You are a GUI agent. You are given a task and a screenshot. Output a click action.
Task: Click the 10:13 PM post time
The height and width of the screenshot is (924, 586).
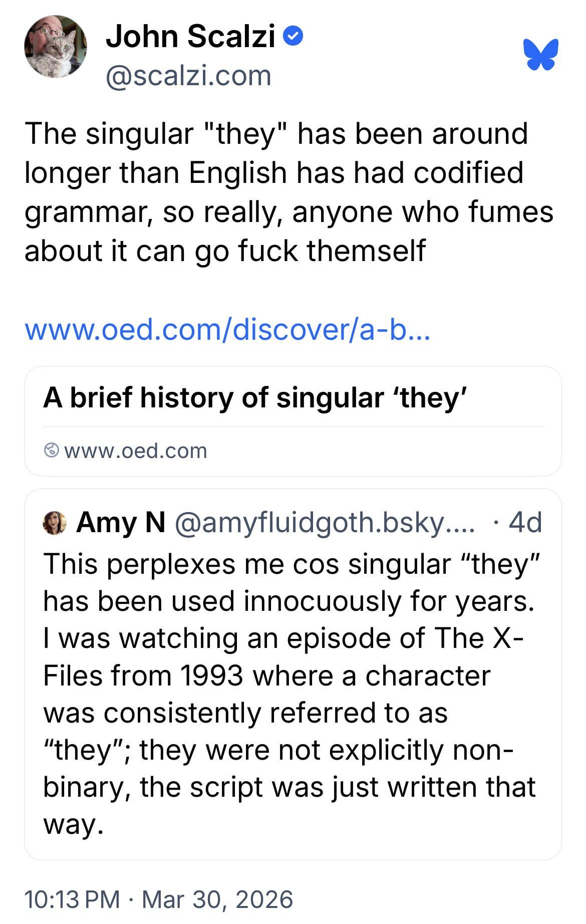(x=72, y=898)
